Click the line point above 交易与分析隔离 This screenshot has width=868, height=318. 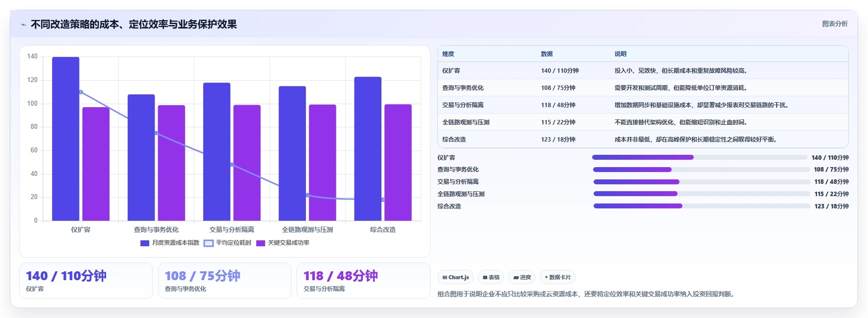coord(232,165)
